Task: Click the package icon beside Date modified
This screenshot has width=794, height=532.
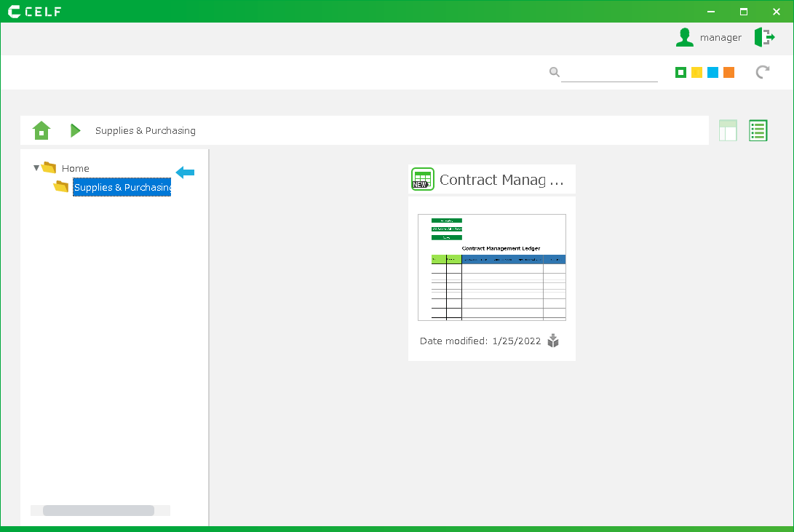Action: coord(553,341)
